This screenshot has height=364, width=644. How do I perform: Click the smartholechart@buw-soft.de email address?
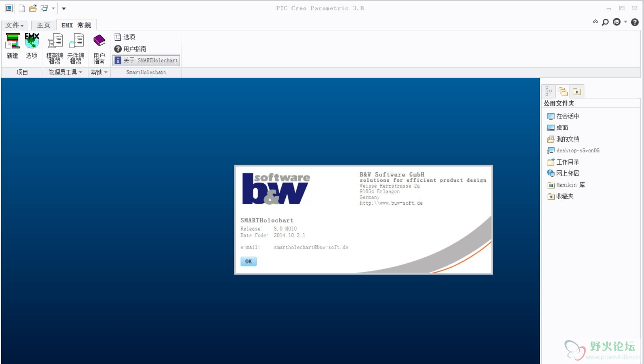click(311, 247)
